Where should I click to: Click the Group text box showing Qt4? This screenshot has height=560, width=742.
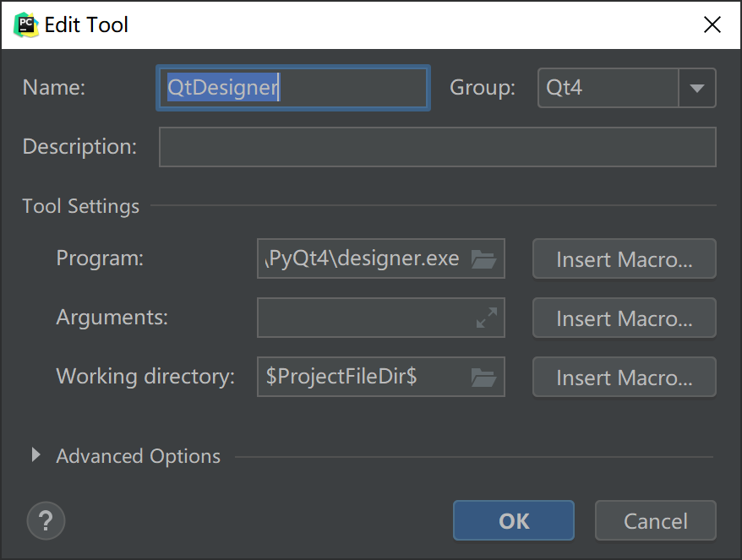[608, 89]
